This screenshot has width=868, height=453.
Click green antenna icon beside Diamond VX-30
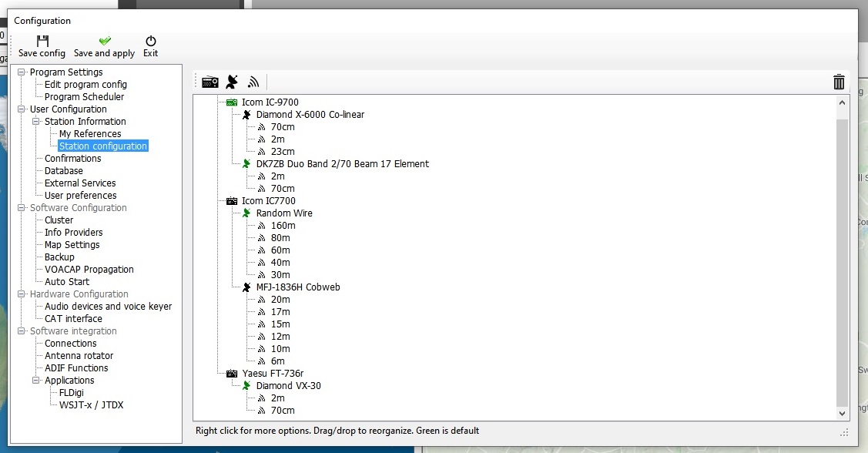point(247,386)
